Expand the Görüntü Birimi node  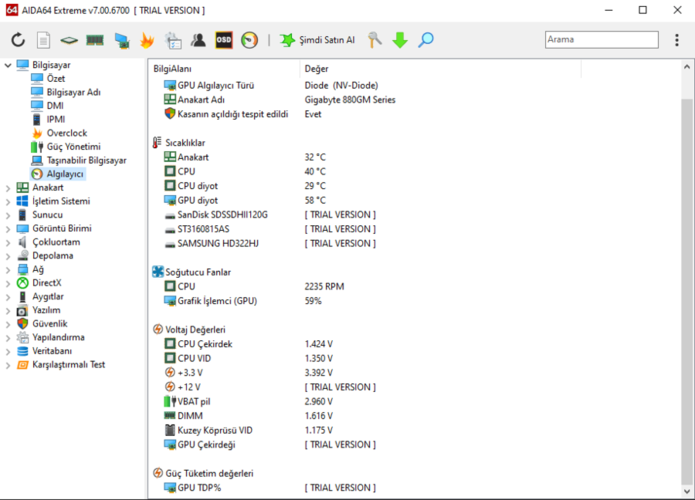[x=8, y=229]
